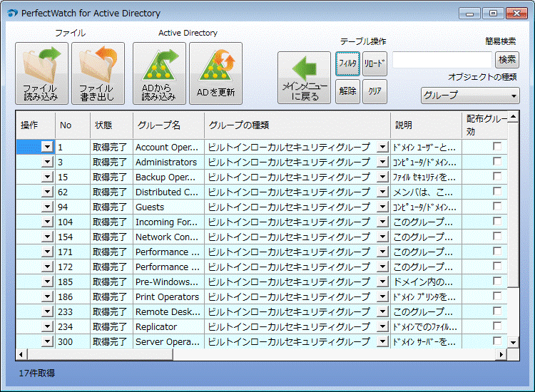Open the オブジェクトの種類 dropdown showing グループ
This screenshot has height=392, width=535.
[x=470, y=95]
